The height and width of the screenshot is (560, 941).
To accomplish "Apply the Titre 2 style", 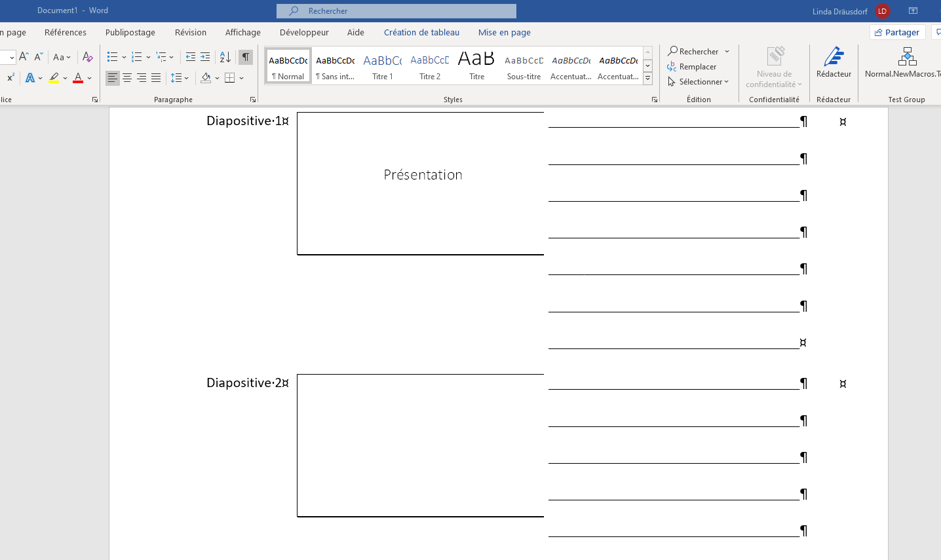I will [x=430, y=65].
